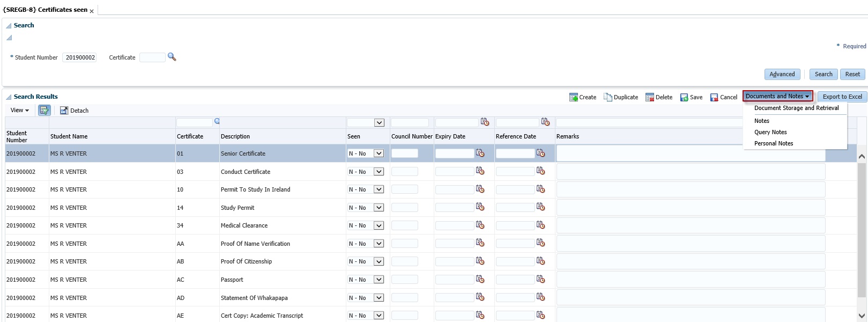Screen dimensions: 868x322
Task: Collapse the Search panel triangle
Action: (x=9, y=26)
